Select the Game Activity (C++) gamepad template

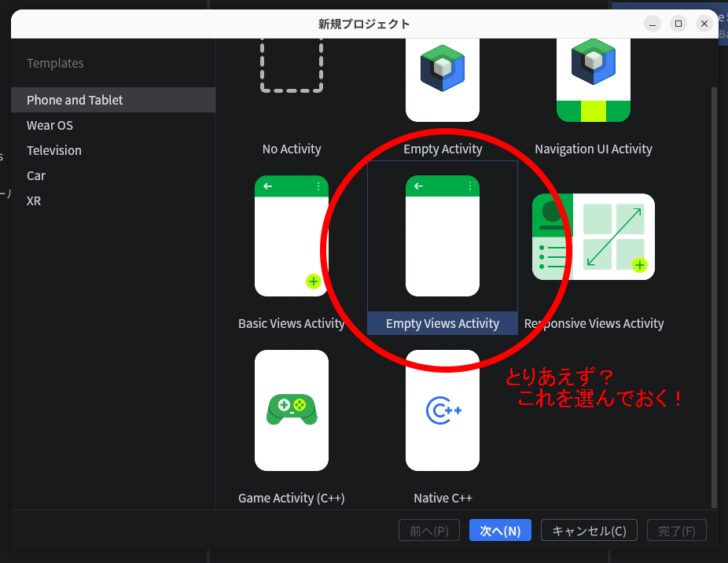292,410
